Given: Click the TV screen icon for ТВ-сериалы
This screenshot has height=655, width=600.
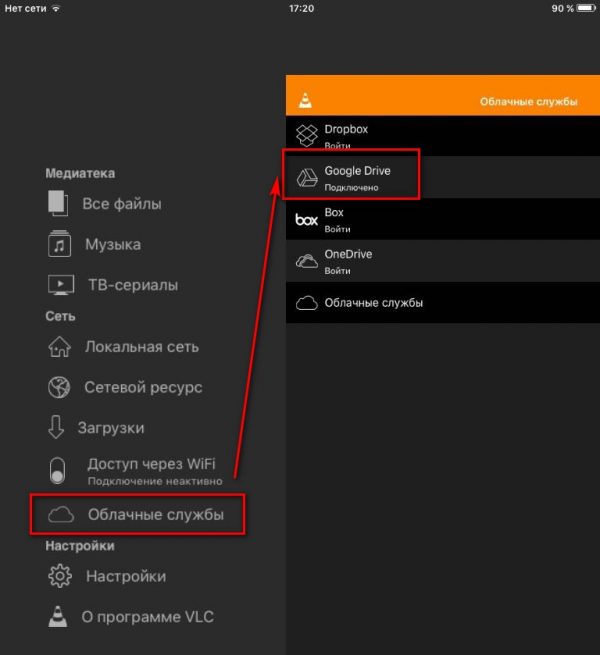Looking at the screenshot, I should 60,285.
